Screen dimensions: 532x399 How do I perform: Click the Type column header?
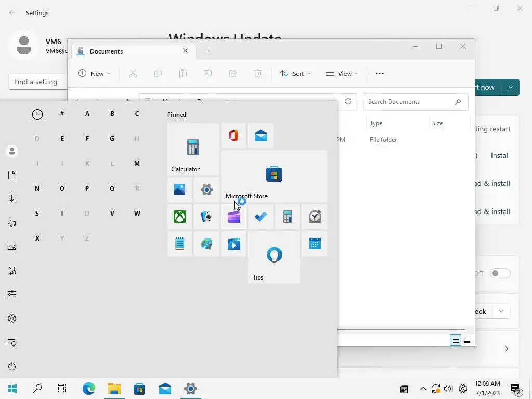coord(376,123)
